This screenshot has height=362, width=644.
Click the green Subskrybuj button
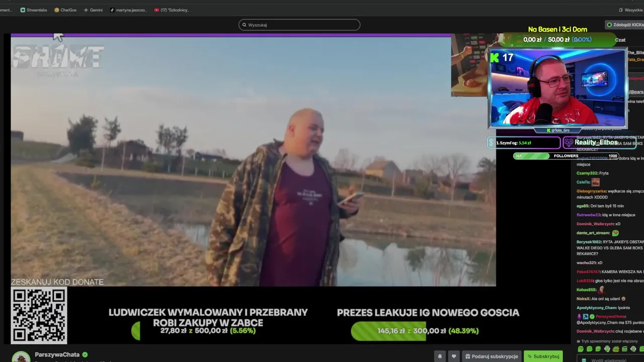pos(543,356)
